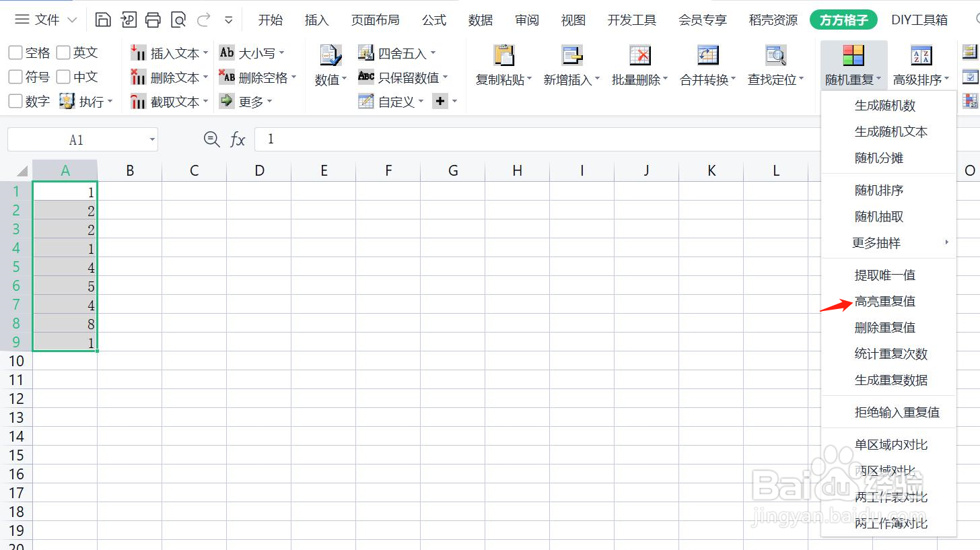
Task: Open the Name Box dropdown arrow
Action: tap(152, 140)
